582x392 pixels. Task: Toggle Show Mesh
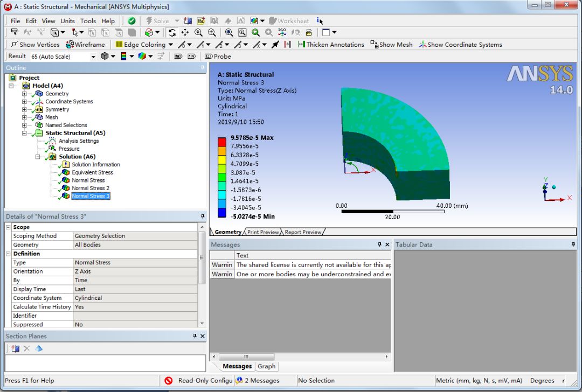pos(391,45)
